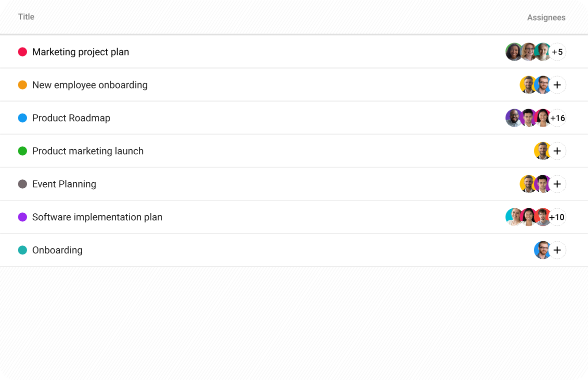
Task: Click the orange dot beside New employee onboarding
Action: coord(22,85)
